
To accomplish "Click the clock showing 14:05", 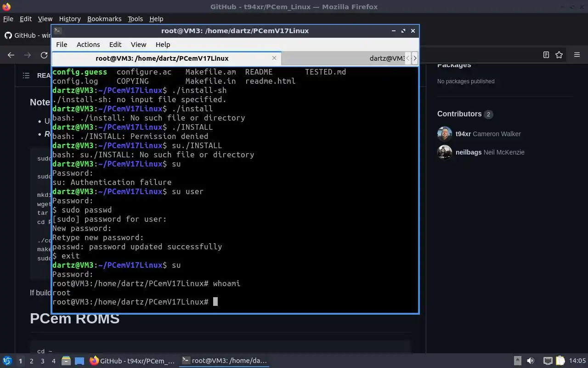I will tap(577, 361).
